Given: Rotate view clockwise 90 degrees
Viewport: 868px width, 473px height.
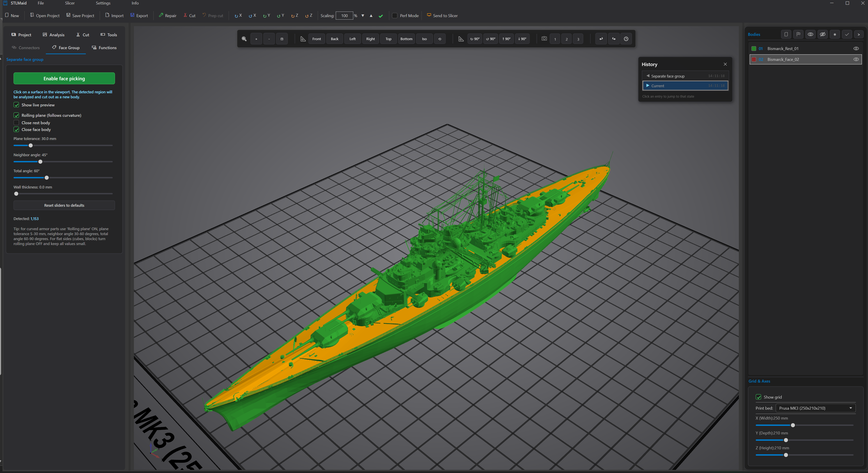Looking at the screenshot, I should pos(475,39).
